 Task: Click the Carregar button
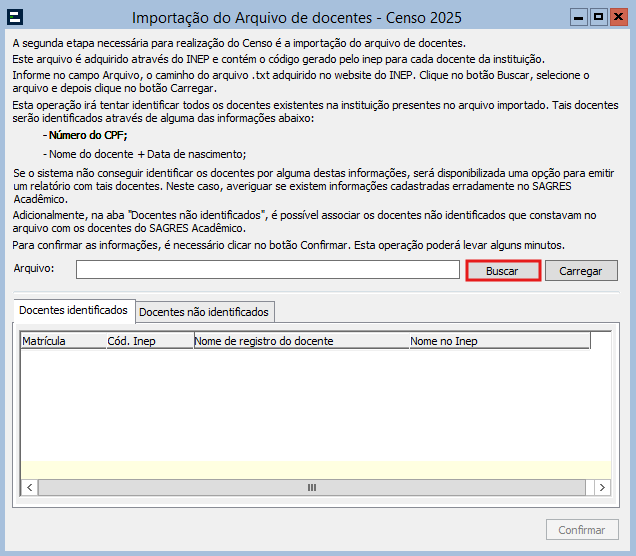coord(581,270)
